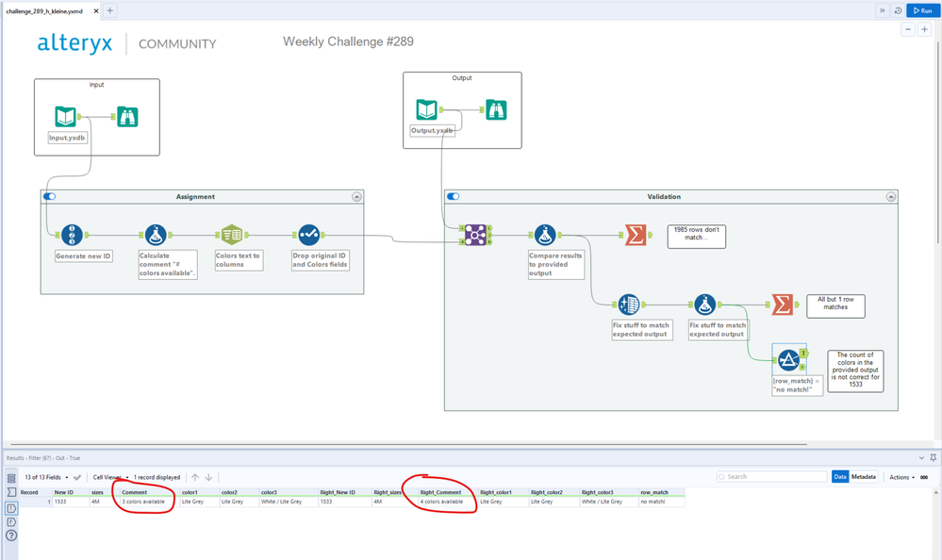
Task: Select the Text to Columns tool
Action: coord(232,235)
